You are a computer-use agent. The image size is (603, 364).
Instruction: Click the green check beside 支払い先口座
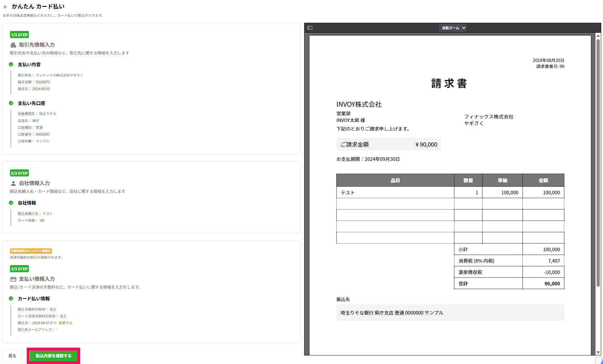tap(11, 103)
